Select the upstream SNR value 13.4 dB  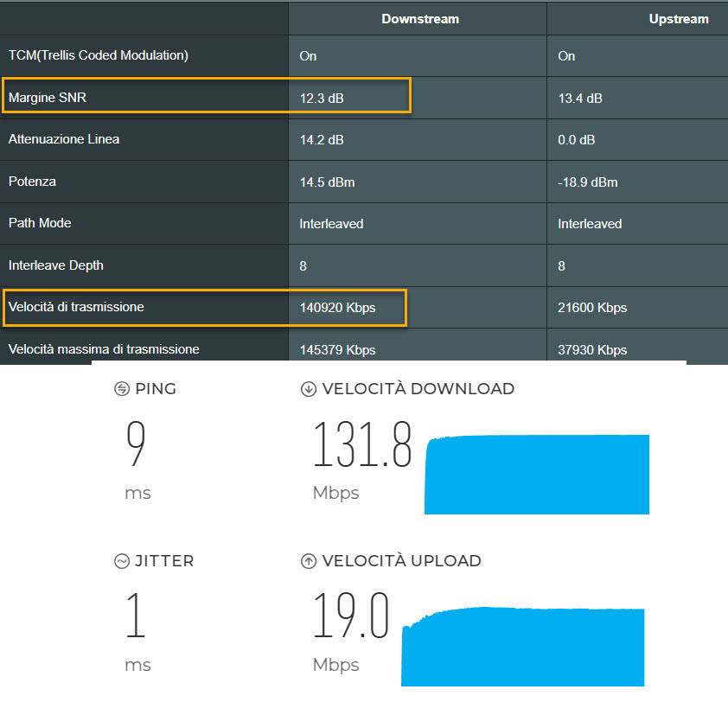click(580, 99)
